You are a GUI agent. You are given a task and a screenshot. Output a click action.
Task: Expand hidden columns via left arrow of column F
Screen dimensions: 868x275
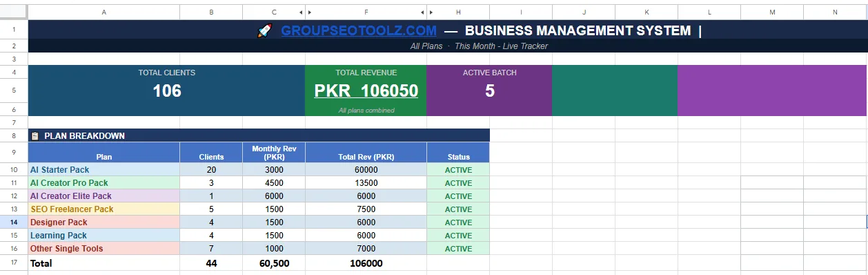(x=309, y=12)
